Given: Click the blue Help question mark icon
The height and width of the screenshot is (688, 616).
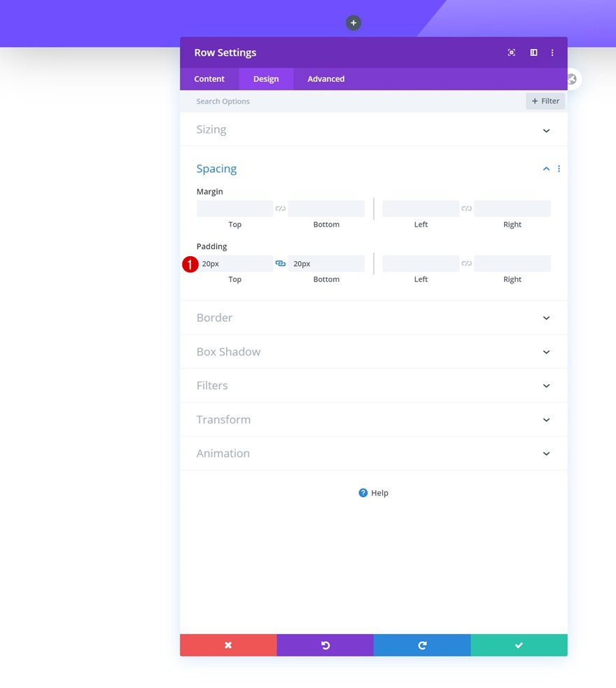Looking at the screenshot, I should tap(363, 493).
